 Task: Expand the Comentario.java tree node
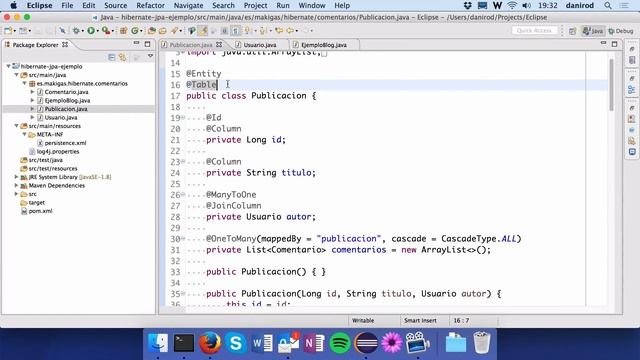click(33, 92)
